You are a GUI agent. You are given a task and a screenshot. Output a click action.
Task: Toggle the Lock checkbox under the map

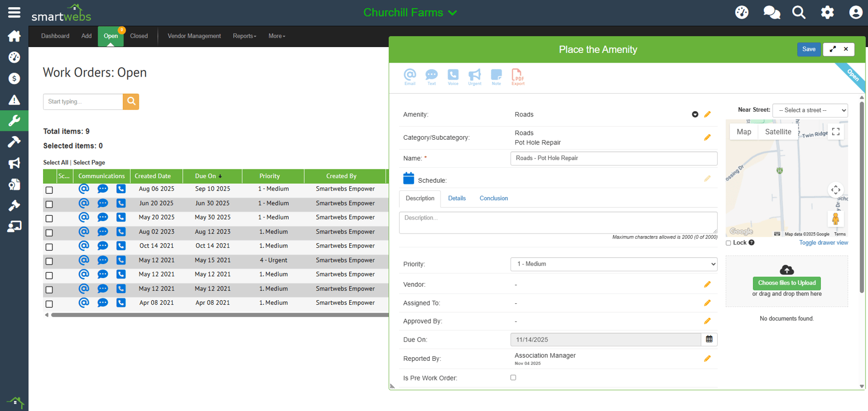tap(729, 243)
